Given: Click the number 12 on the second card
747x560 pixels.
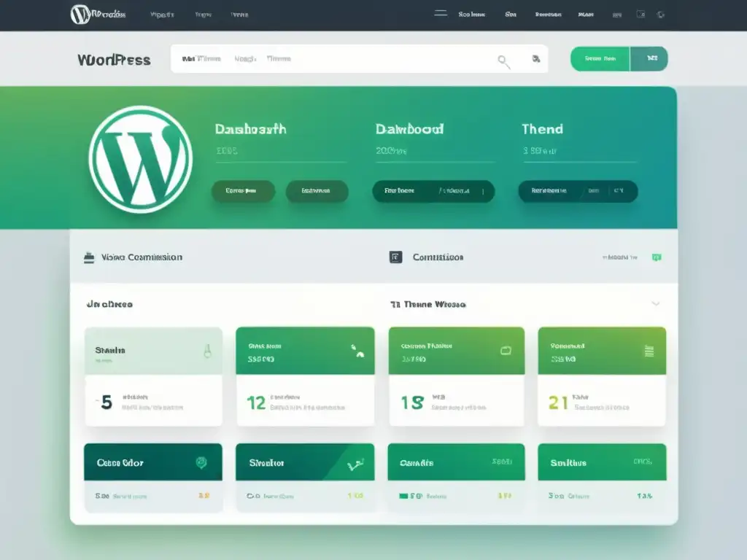Looking at the screenshot, I should click(256, 403).
